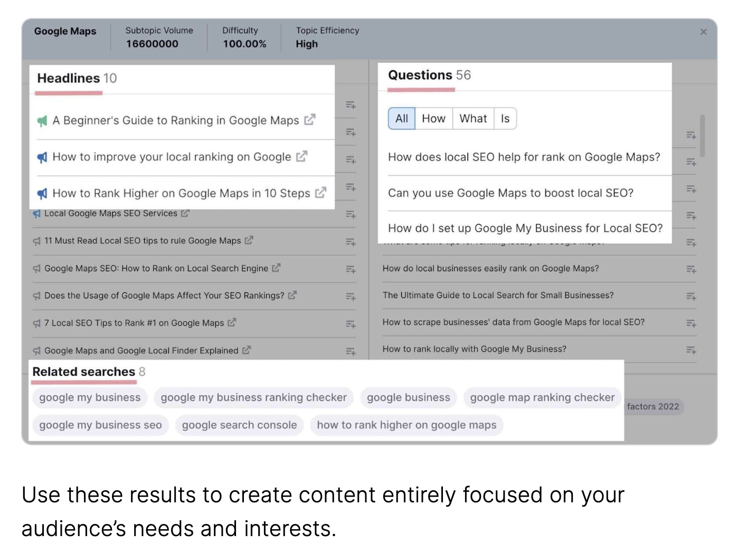Select the All questions filter

click(401, 118)
